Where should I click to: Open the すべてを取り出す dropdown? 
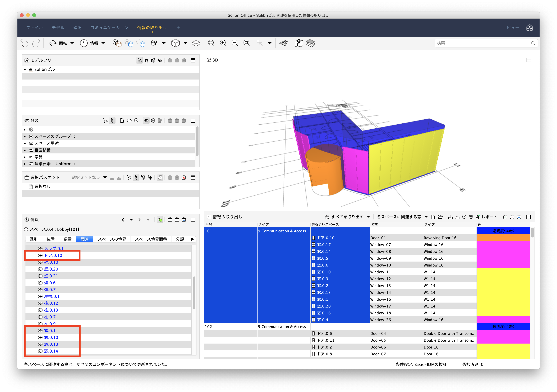pyautogui.click(x=368, y=217)
